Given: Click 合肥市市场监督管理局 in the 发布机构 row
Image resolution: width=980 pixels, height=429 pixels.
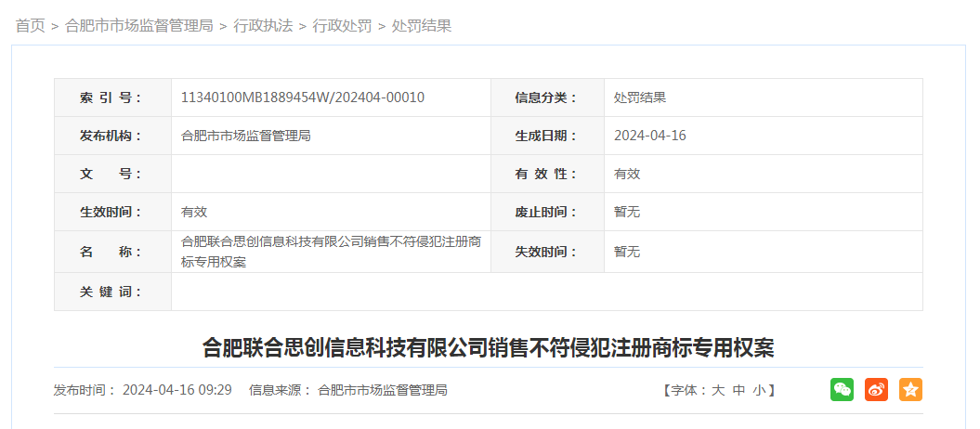Looking at the screenshot, I should (245, 136).
